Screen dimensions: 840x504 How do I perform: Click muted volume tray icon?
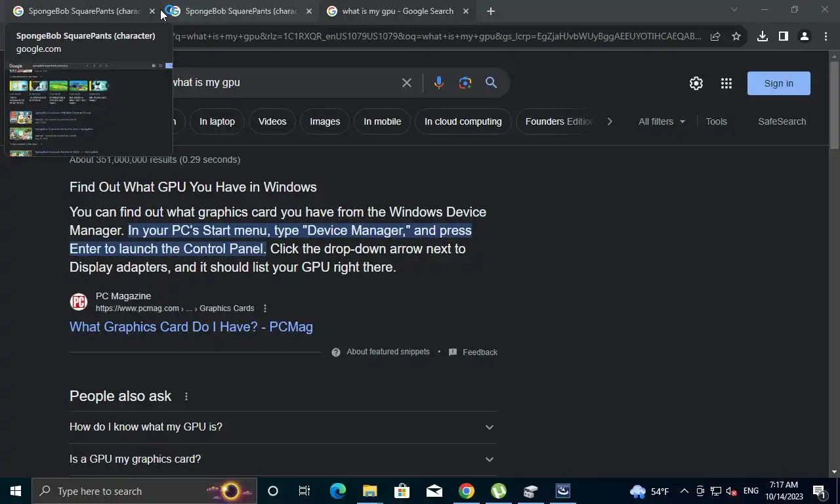(731, 491)
